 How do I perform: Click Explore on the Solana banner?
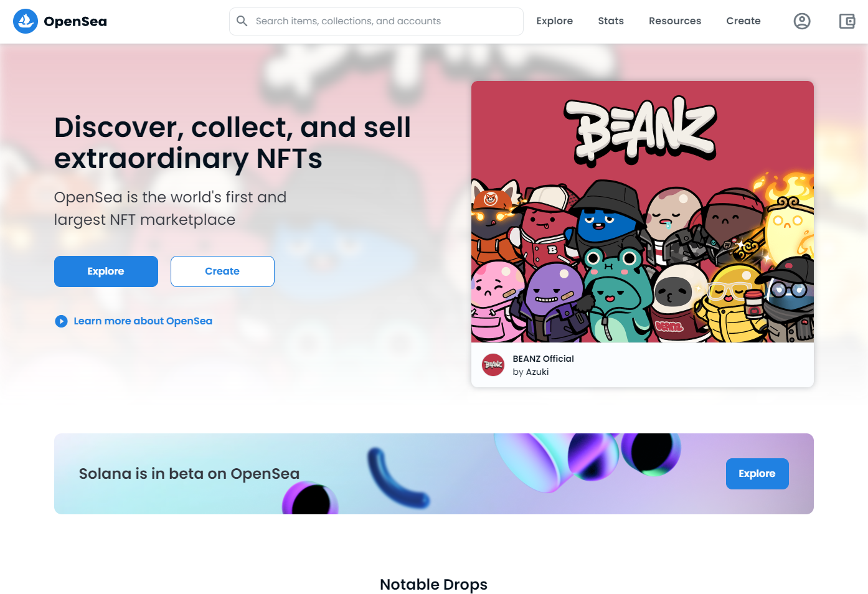757,474
